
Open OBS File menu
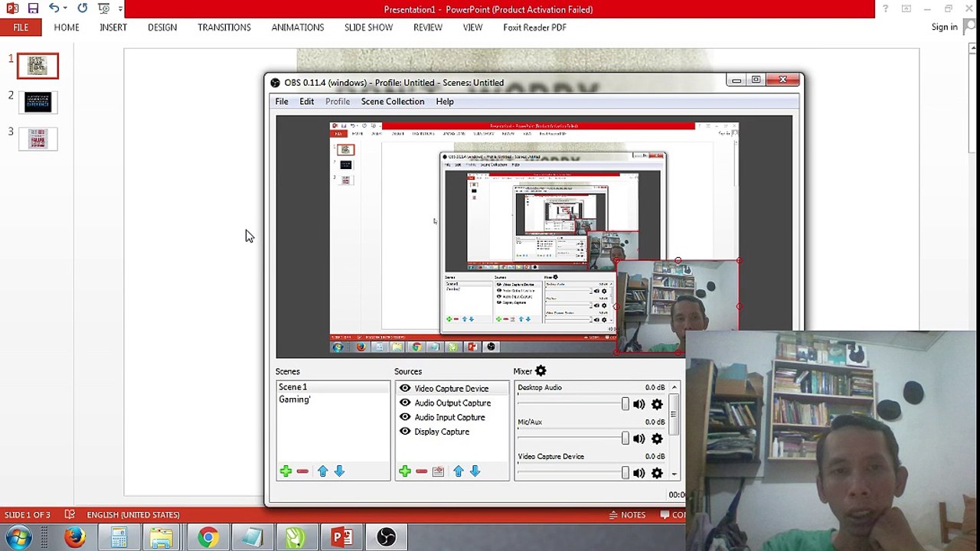(282, 101)
